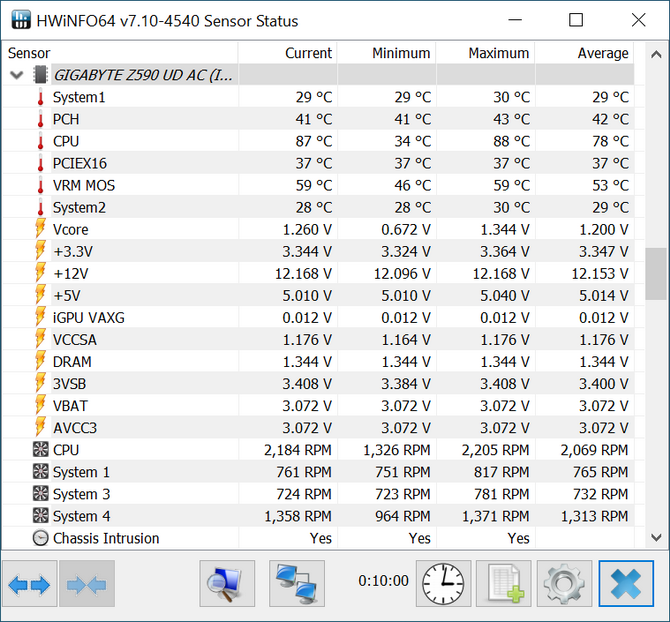Screen dimensions: 670x622
Task: Select the Vcore sensor name
Action: pyautogui.click(x=71, y=229)
